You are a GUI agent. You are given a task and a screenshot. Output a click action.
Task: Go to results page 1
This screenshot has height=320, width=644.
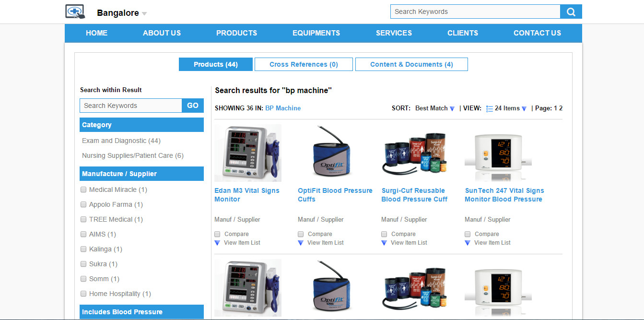[556, 108]
